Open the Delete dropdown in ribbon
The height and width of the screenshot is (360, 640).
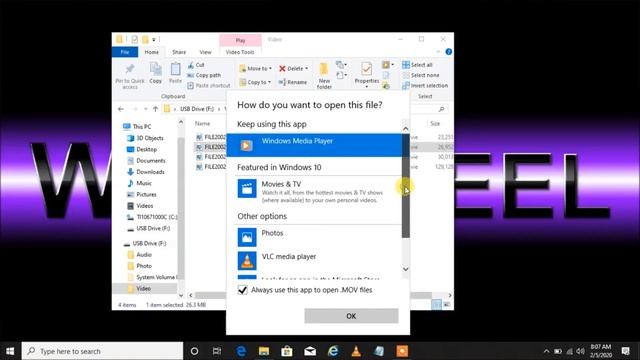293,68
